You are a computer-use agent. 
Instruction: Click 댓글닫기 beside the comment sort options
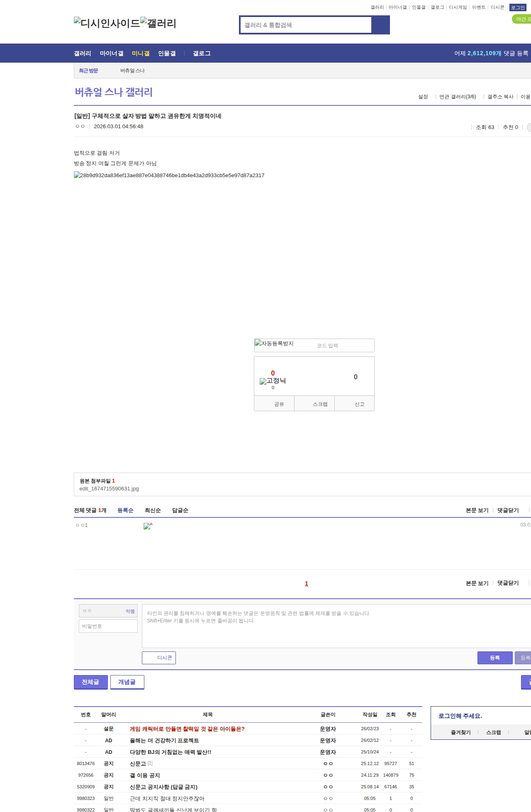pyautogui.click(x=508, y=510)
